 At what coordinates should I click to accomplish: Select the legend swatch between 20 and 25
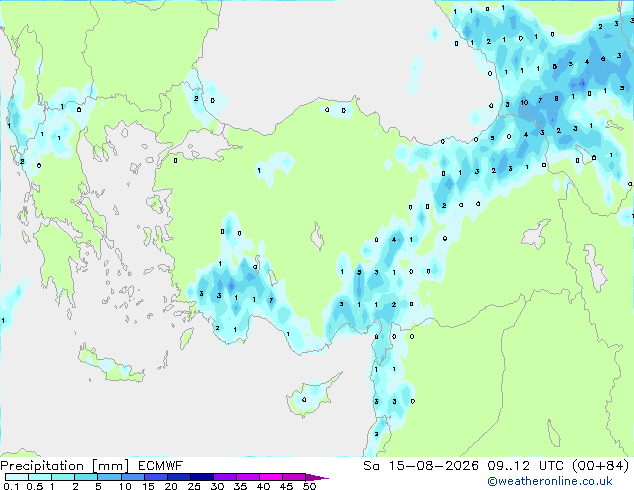[x=178, y=477]
